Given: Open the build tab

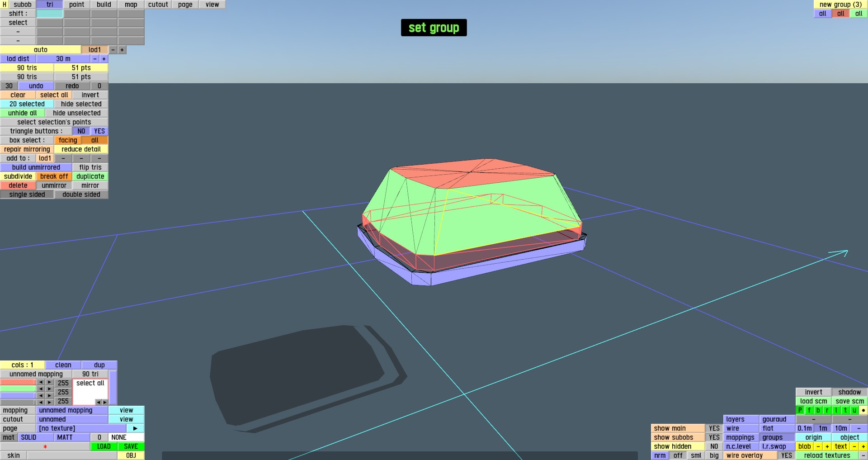Looking at the screenshot, I should [x=104, y=5].
